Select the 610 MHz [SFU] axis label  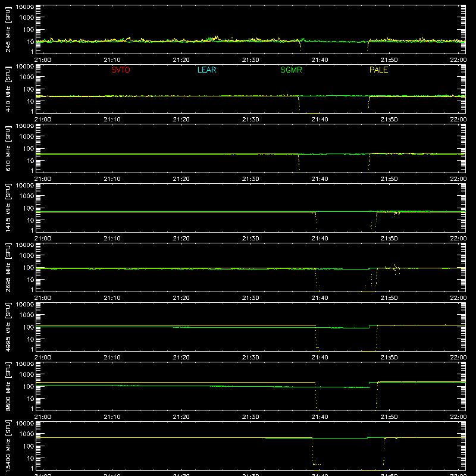(8, 148)
